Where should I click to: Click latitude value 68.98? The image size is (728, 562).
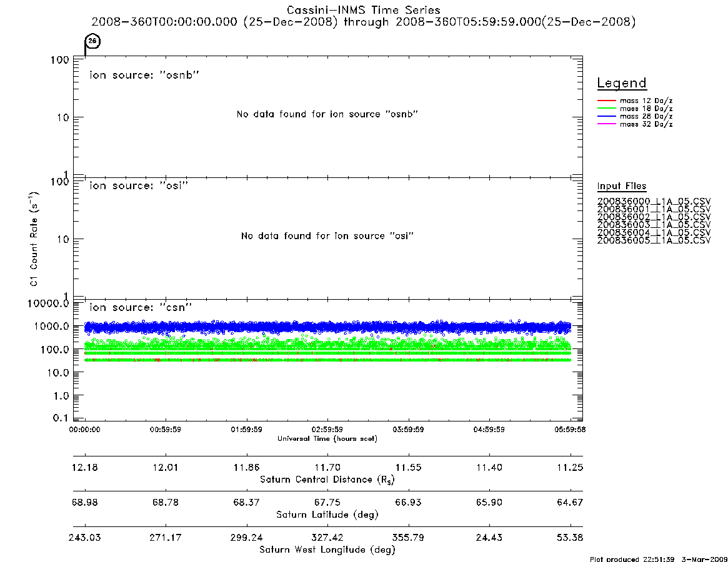point(85,503)
